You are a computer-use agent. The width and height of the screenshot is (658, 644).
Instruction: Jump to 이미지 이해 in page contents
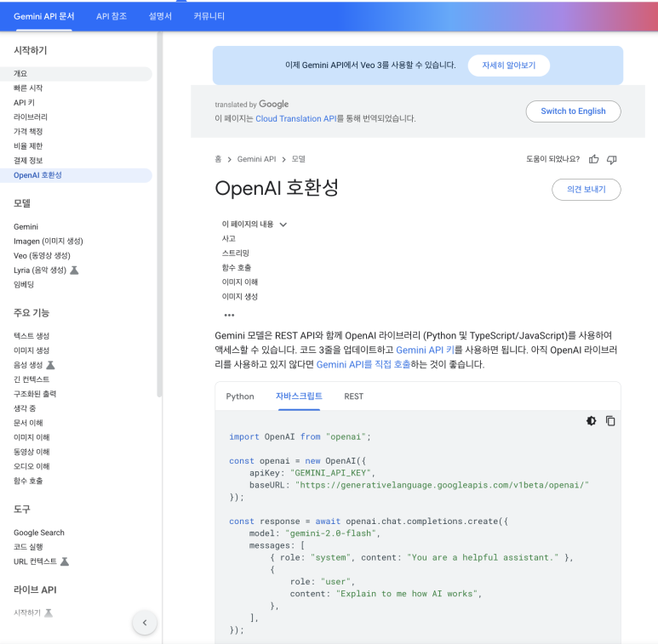point(239,282)
